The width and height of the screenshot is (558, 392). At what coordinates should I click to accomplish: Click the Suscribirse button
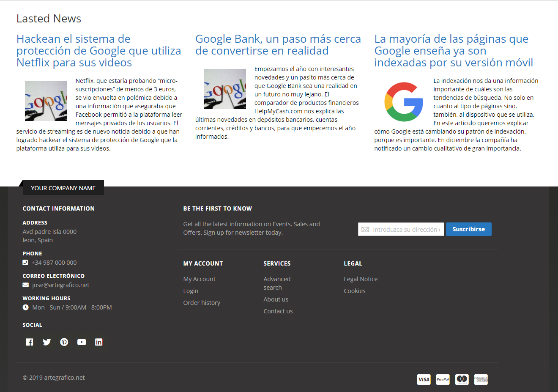[469, 229]
